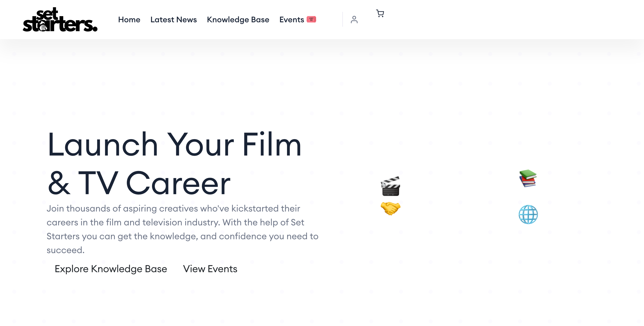Click the '& TV Career' headline line
Image resolution: width=644 pixels, height=326 pixels.
139,183
